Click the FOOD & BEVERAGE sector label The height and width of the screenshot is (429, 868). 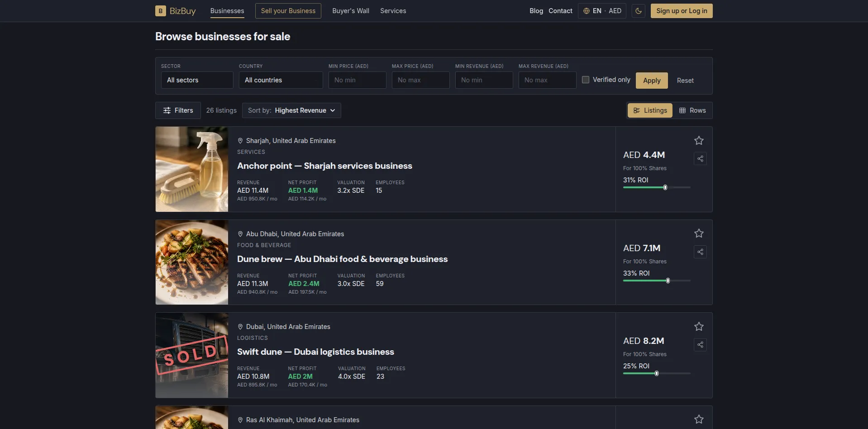pos(264,245)
